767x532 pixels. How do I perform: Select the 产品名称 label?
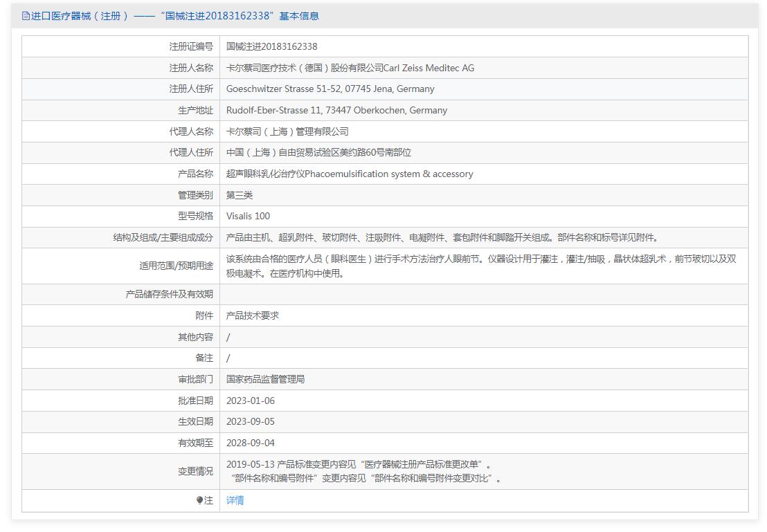[x=196, y=174]
